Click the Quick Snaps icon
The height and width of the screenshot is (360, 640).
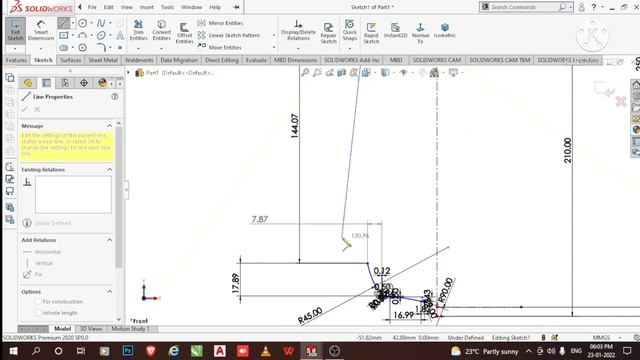click(350, 30)
